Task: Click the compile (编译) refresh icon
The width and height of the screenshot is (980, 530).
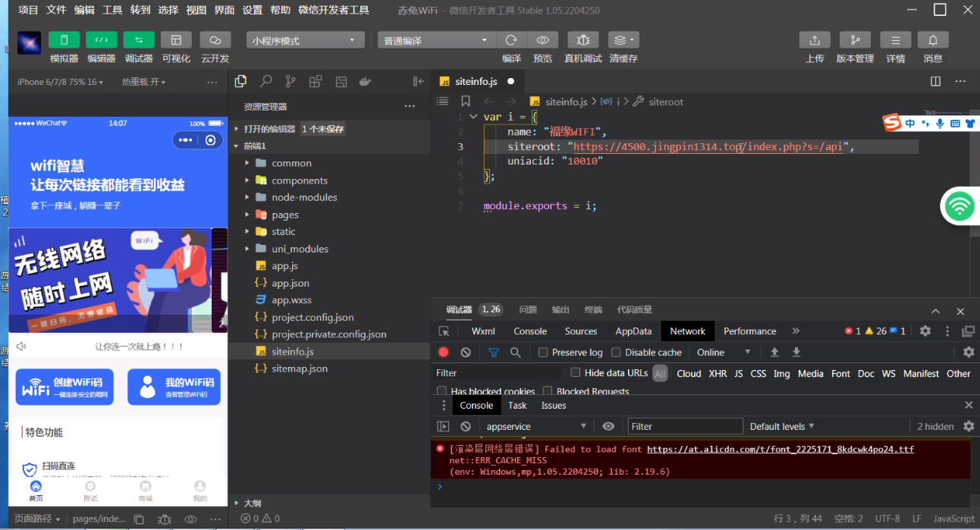Action: pyautogui.click(x=511, y=40)
